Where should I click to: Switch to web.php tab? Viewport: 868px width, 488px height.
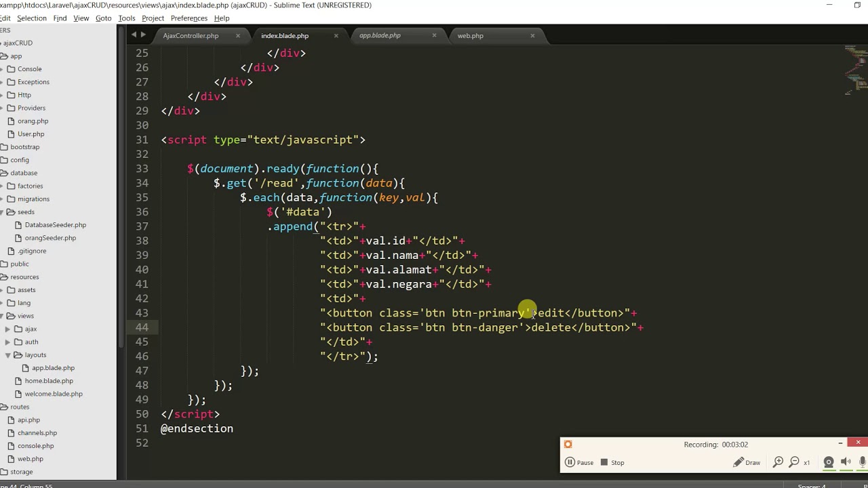470,35
